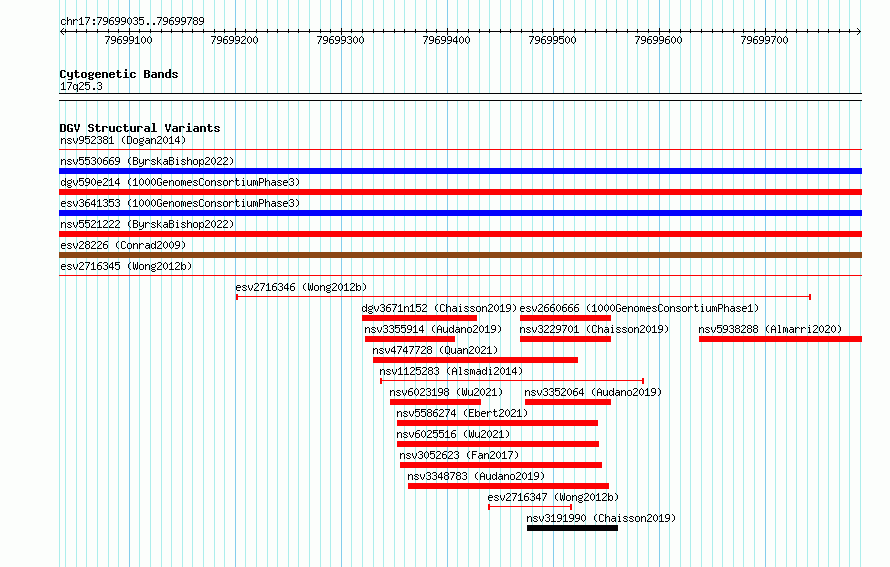The width and height of the screenshot is (890, 567).
Task: Open nsv5938288 (Almarri2020) label
Action: [x=770, y=329]
